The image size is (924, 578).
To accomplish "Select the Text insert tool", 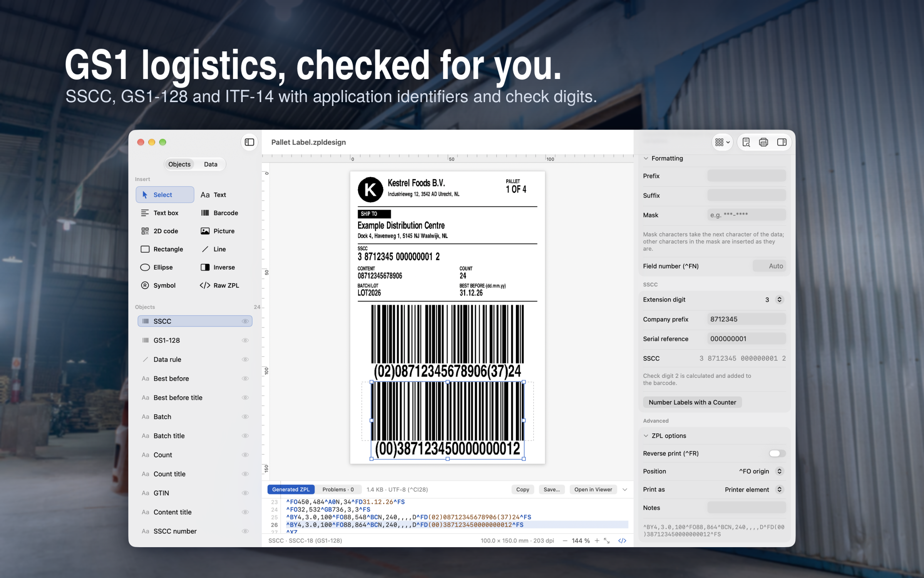I will point(213,195).
